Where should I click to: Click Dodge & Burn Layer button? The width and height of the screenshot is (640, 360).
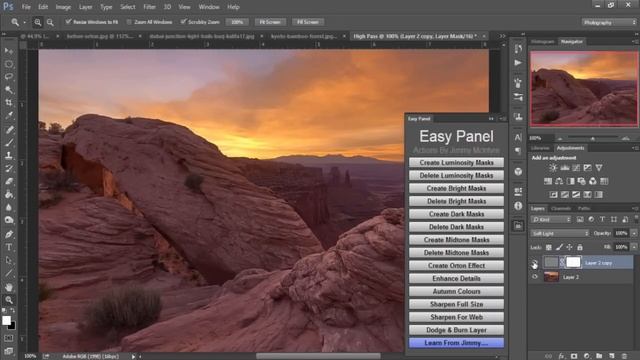(x=456, y=330)
